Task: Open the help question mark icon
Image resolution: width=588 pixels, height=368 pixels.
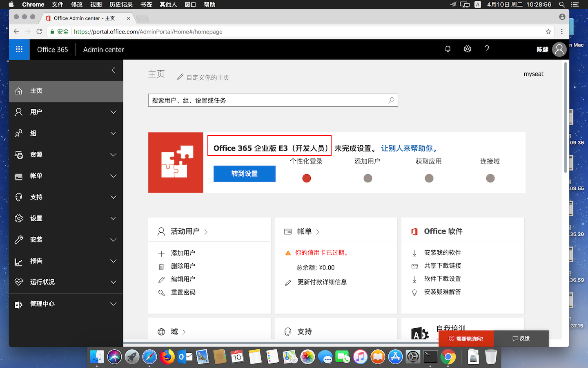Action: [487, 49]
